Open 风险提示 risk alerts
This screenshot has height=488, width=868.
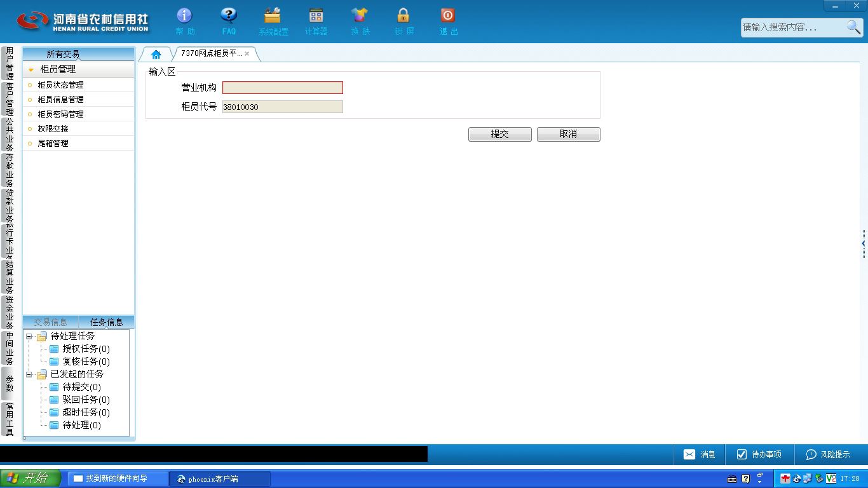(x=828, y=454)
